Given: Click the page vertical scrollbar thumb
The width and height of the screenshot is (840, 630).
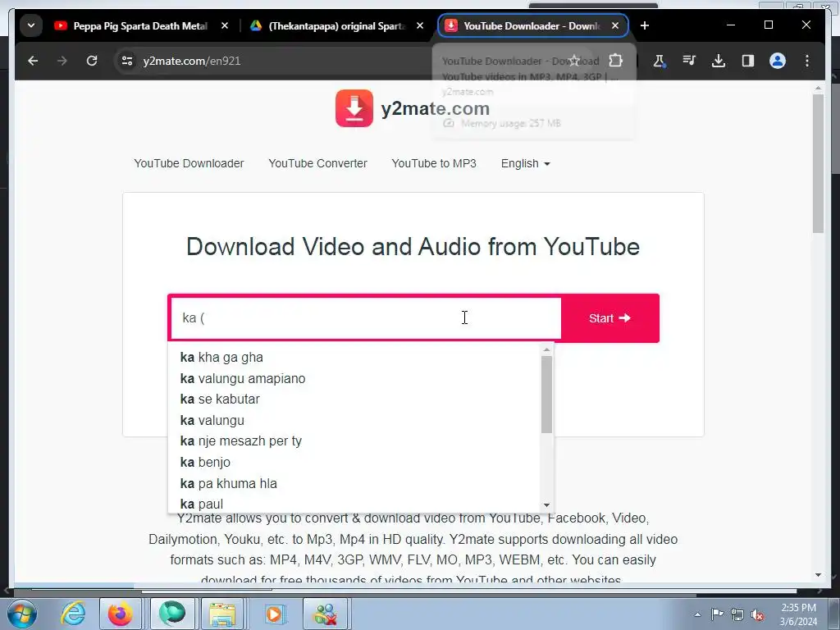Looking at the screenshot, I should [x=818, y=163].
